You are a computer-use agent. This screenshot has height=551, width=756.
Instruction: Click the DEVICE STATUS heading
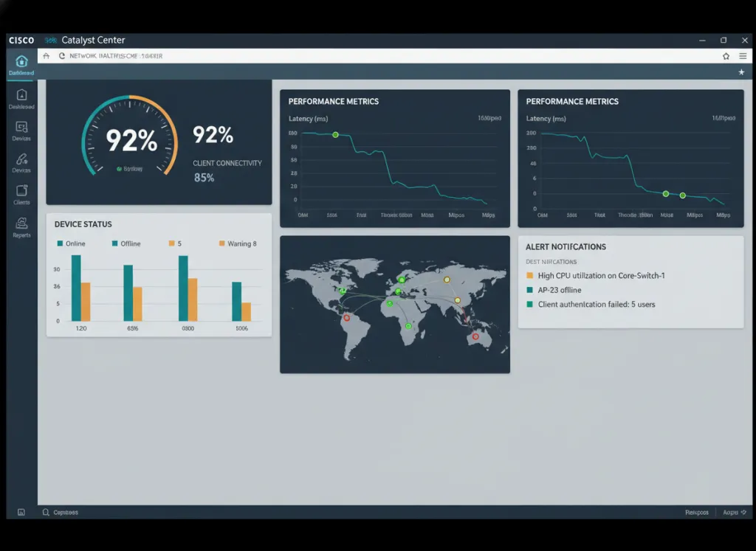point(83,224)
